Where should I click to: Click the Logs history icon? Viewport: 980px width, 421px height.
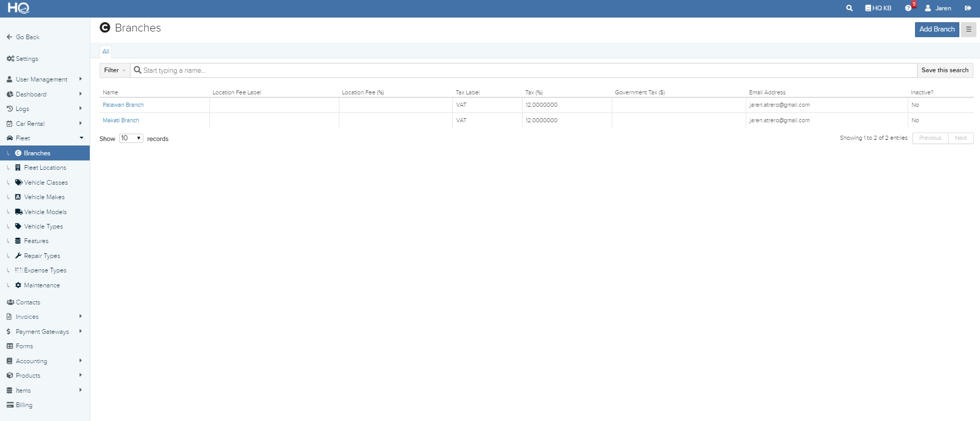tap(10, 109)
